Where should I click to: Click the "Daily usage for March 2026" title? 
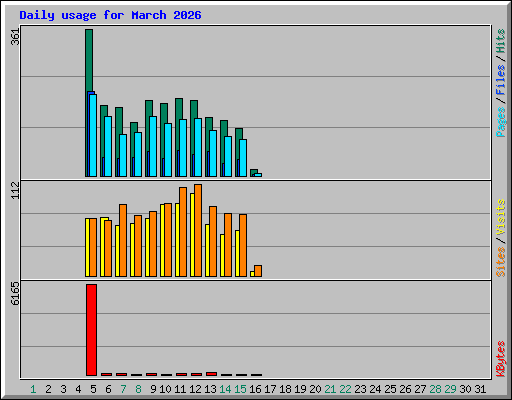pyautogui.click(x=110, y=15)
